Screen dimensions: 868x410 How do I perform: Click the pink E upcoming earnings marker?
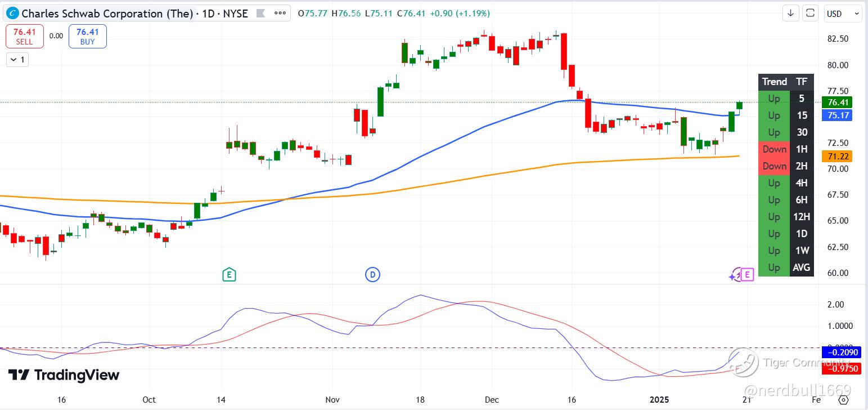747,275
